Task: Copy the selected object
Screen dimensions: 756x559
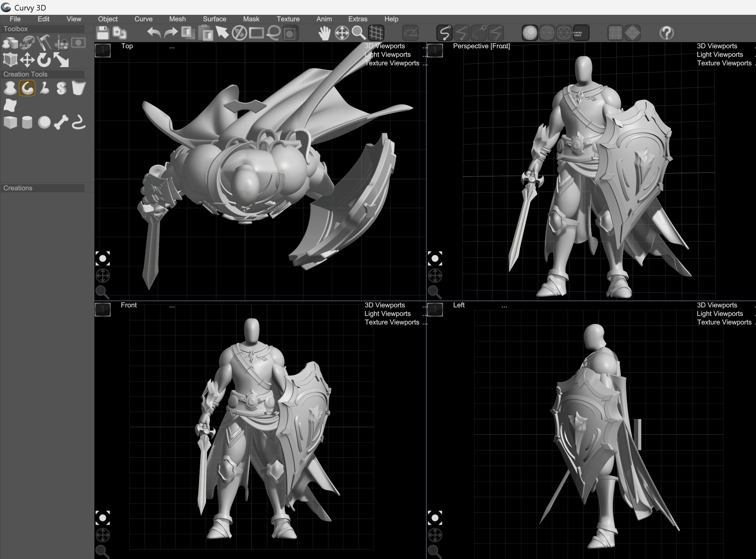Action: pyautogui.click(x=188, y=33)
